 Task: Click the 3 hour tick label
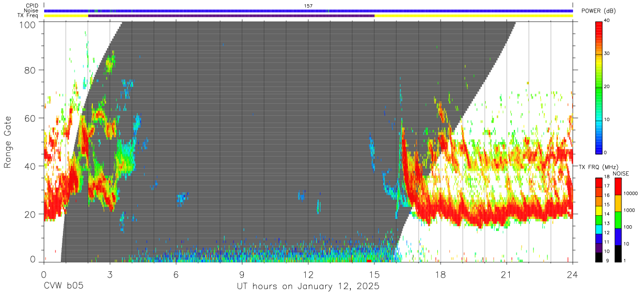pos(110,275)
